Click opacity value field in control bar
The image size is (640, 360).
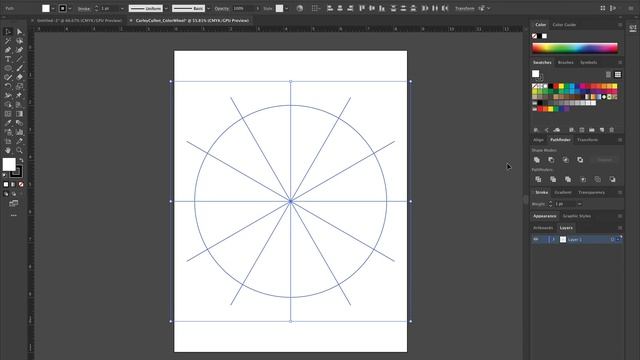coord(244,8)
